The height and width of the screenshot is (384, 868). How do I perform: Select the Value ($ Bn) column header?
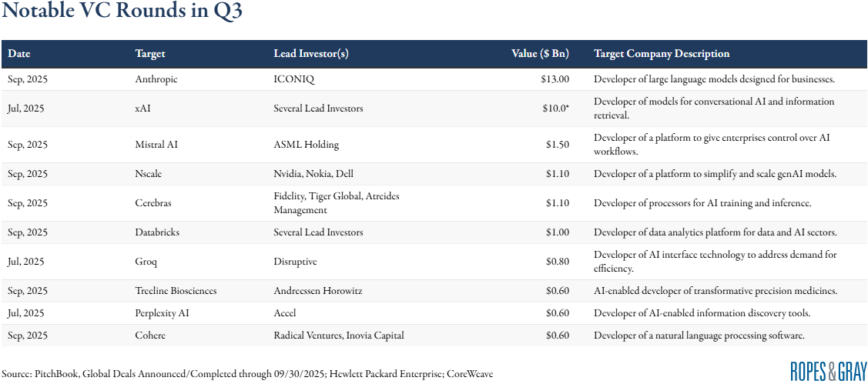(x=540, y=54)
